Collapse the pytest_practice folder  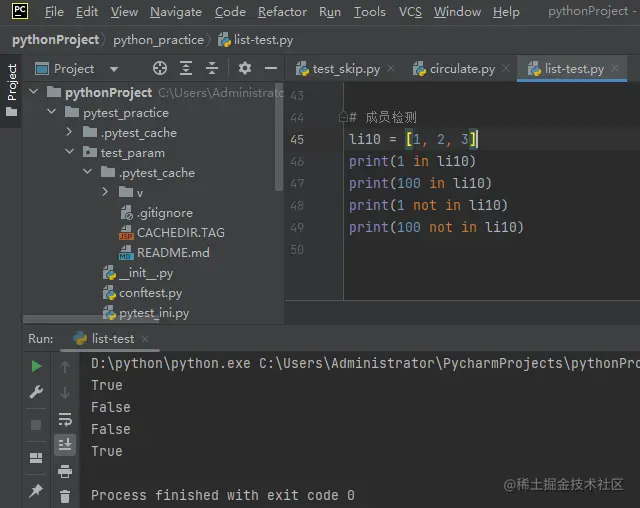coord(51,112)
